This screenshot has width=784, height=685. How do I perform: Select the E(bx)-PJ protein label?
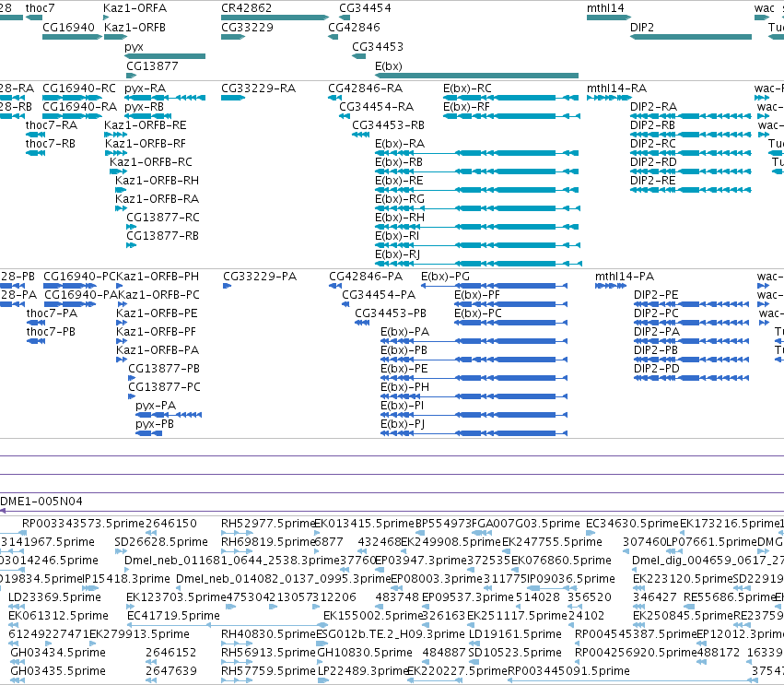pos(403,424)
